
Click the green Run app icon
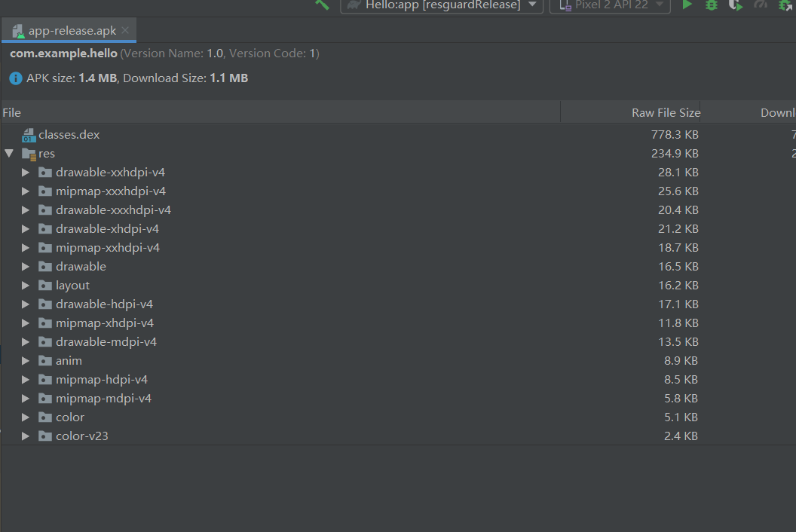pyautogui.click(x=687, y=5)
